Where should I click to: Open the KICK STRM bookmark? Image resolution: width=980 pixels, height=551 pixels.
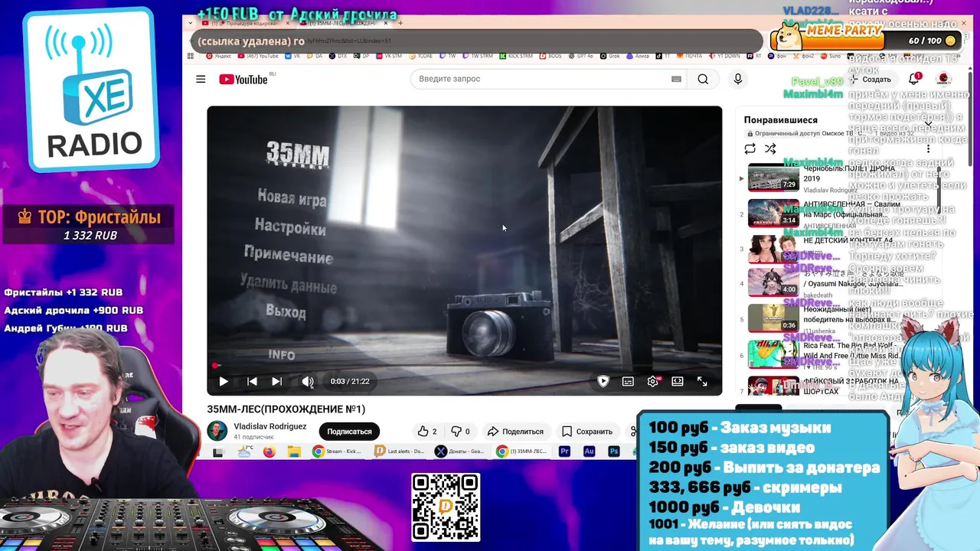point(516,56)
